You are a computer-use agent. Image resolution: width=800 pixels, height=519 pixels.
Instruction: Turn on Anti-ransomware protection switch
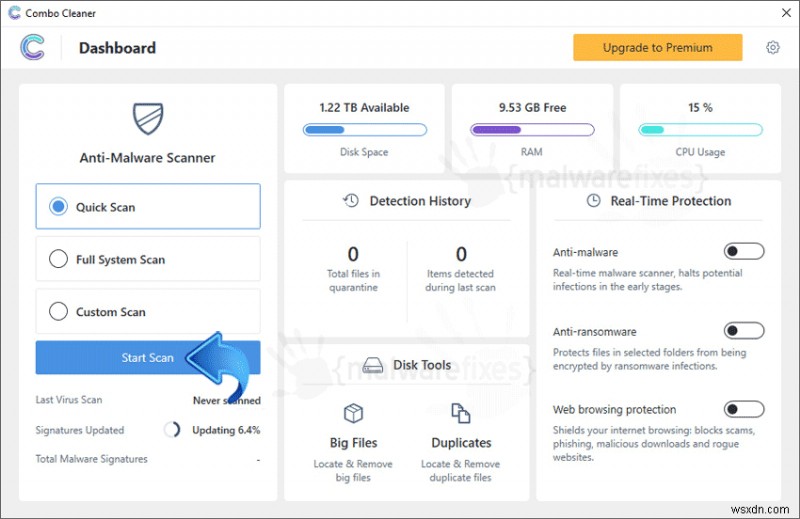click(x=744, y=331)
